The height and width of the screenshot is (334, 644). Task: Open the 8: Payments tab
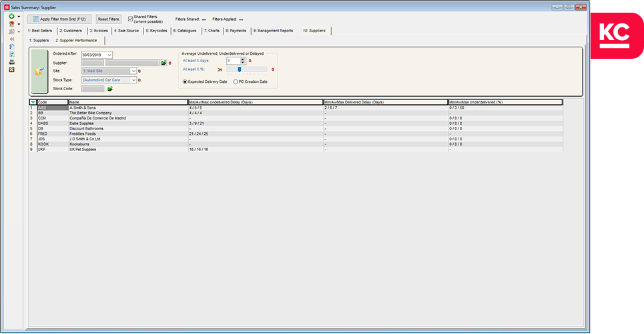[236, 31]
